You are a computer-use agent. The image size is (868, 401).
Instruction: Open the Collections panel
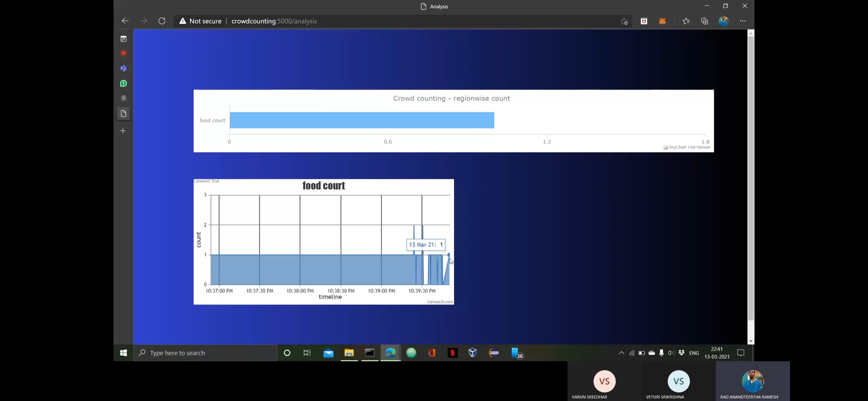tap(704, 21)
